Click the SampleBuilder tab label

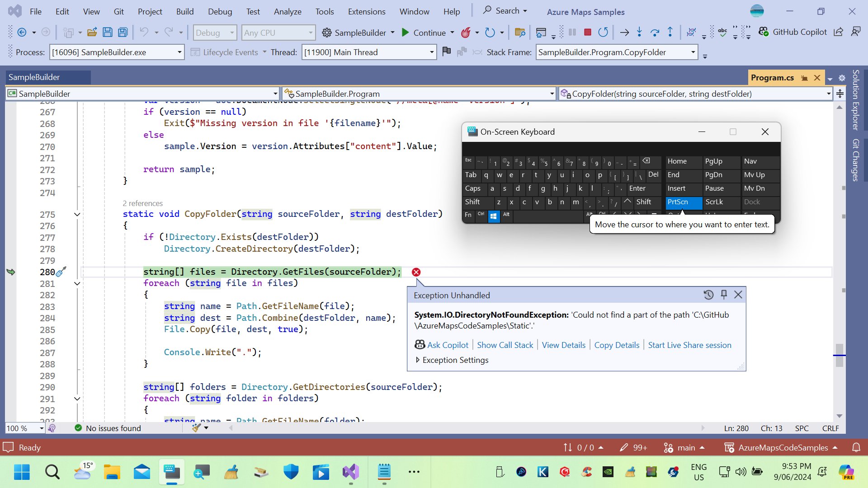34,76
